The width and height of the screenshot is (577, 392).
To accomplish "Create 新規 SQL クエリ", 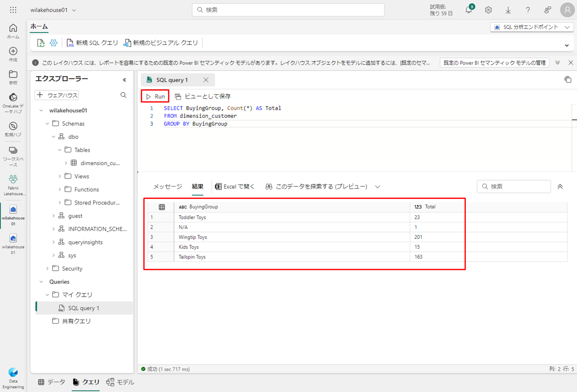I will coord(92,43).
